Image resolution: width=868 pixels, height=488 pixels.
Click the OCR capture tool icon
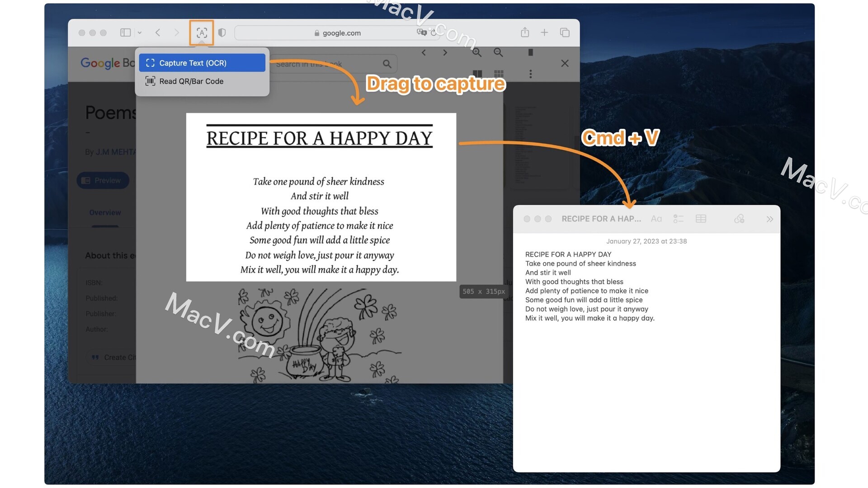[202, 33]
